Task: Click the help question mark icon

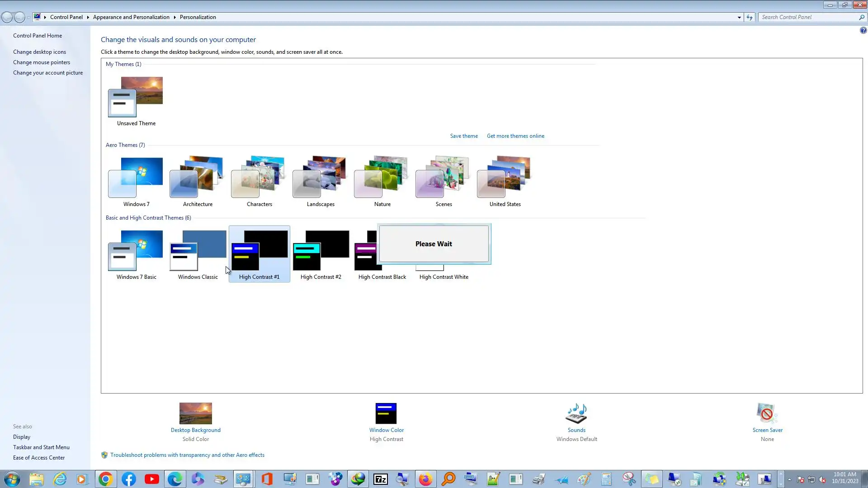Action: (863, 30)
